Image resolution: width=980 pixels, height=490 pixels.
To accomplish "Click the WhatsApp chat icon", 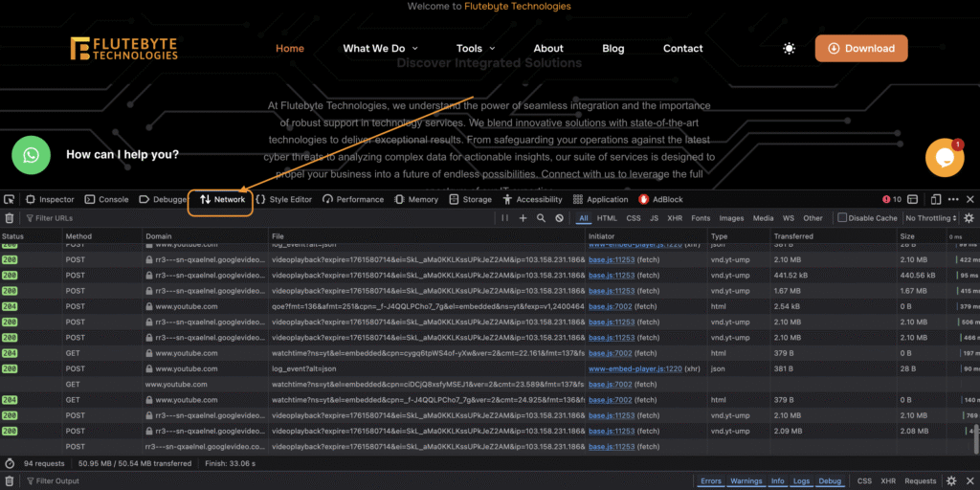I will coord(31,155).
